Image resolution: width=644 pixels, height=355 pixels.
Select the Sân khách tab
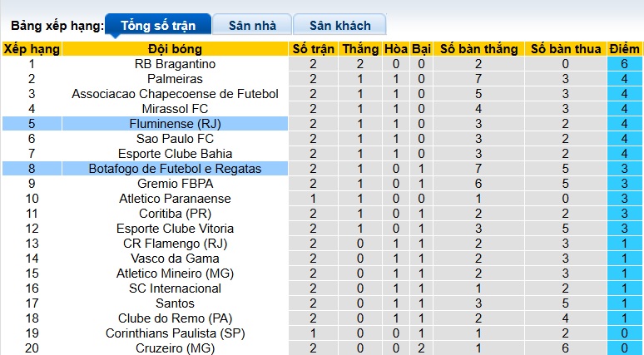tap(340, 25)
